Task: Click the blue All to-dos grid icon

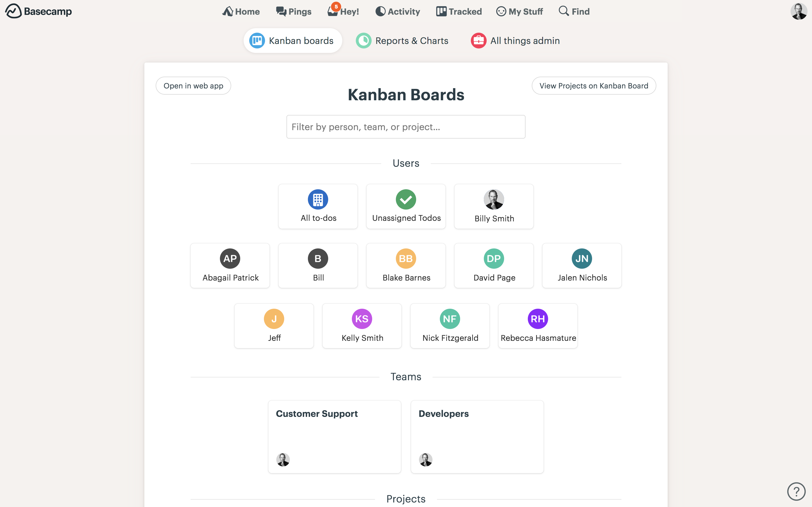Action: tap(318, 199)
